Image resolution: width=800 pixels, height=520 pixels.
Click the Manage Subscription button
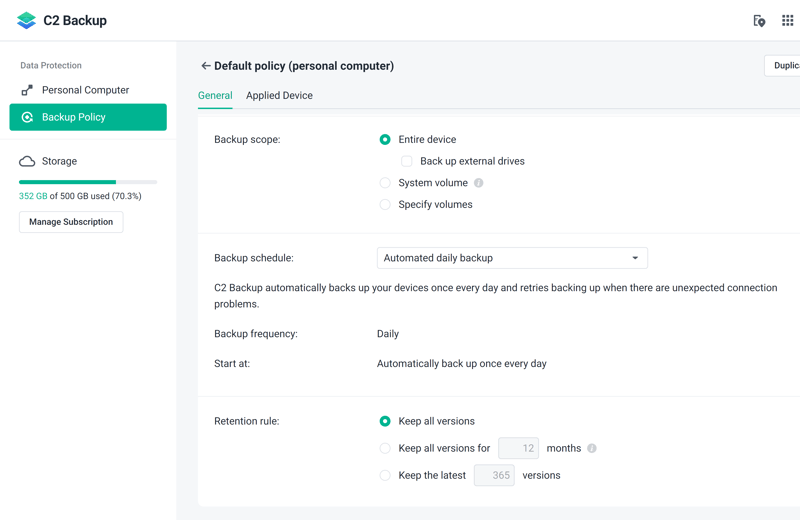[x=71, y=222]
